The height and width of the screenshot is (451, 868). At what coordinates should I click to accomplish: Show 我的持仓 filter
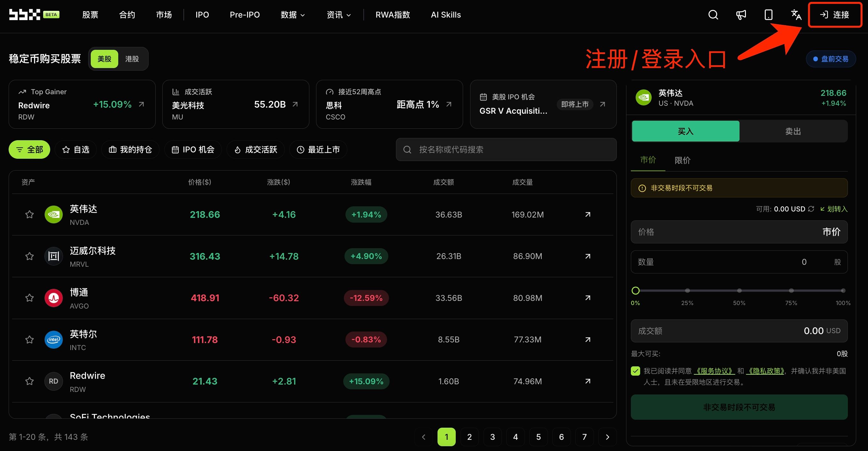click(130, 149)
